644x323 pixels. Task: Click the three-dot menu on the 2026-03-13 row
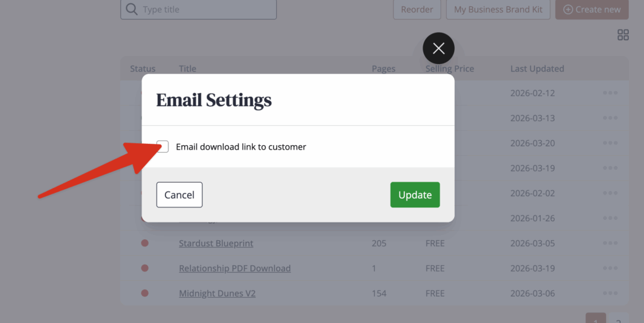[609, 118]
